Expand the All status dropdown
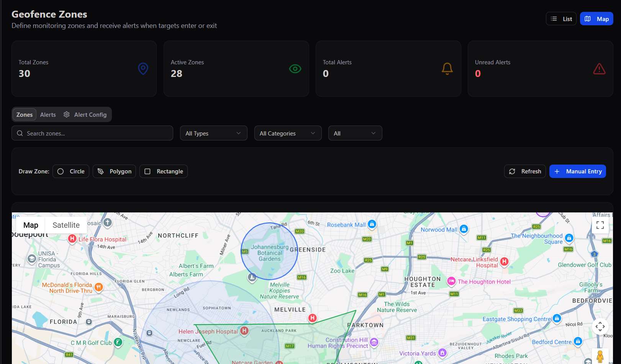621x364 pixels. (355, 133)
